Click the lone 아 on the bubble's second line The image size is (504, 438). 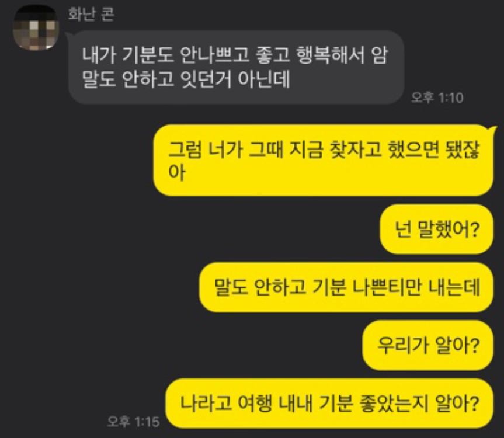pos(177,172)
